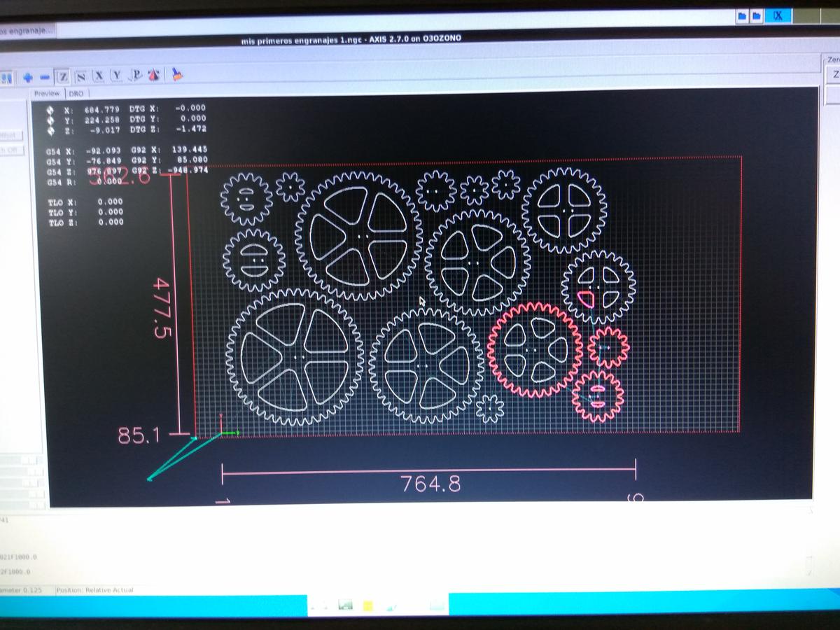
Task: Select the Side view X icon
Action: click(x=99, y=75)
